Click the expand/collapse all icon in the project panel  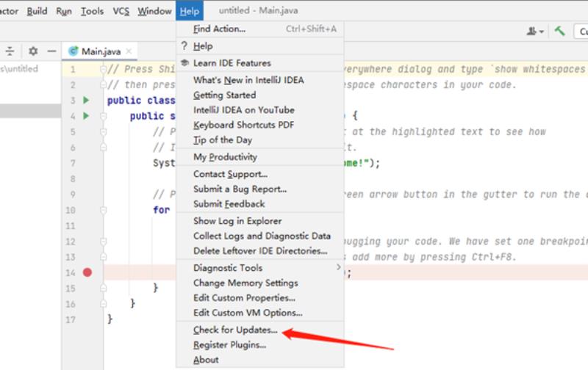coord(10,51)
